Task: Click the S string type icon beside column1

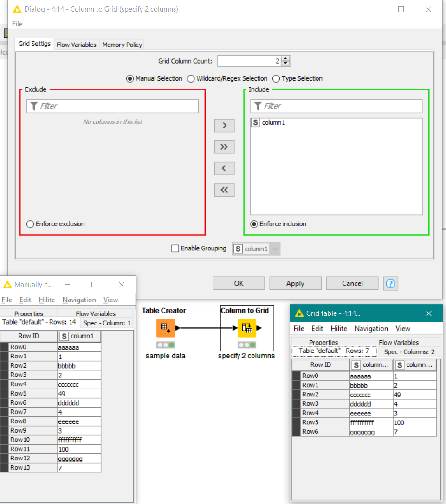Action: (x=255, y=122)
